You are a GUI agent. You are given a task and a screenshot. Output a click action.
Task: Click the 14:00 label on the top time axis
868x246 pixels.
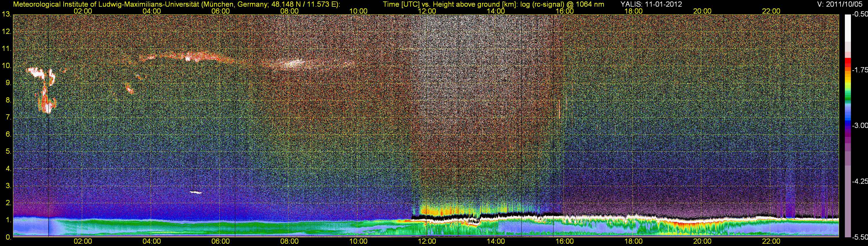click(x=496, y=11)
